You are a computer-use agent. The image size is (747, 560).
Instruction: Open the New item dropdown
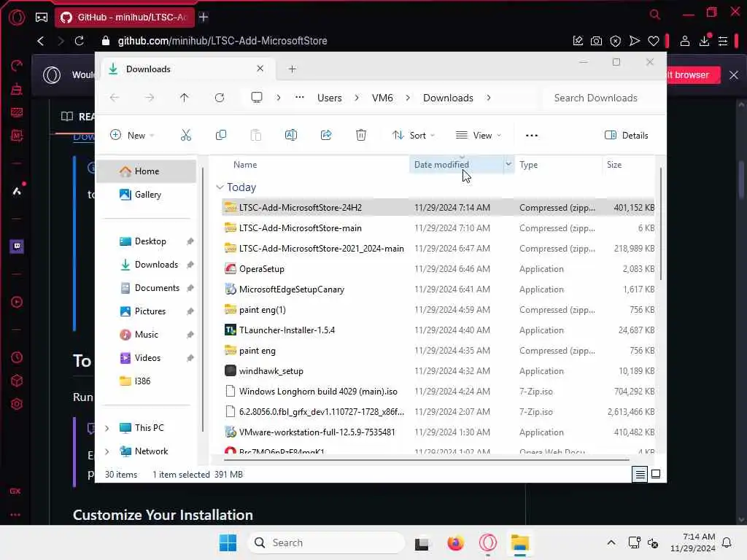tap(132, 135)
